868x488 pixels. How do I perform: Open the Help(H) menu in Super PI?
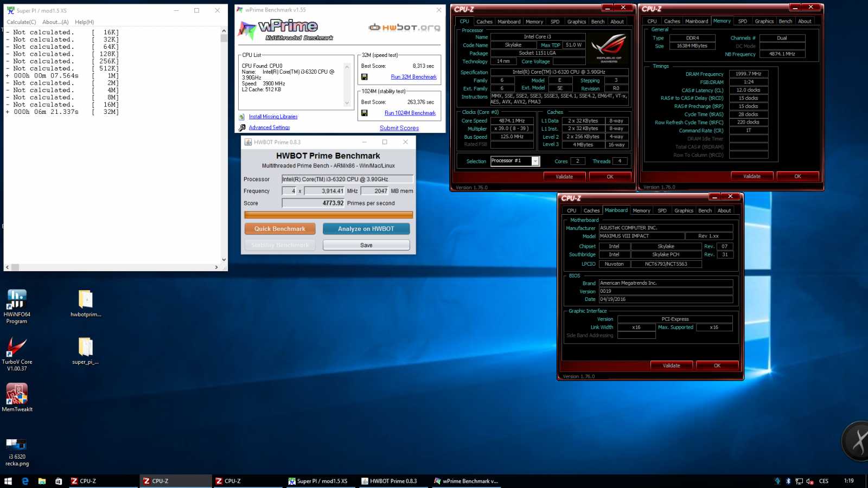85,22
